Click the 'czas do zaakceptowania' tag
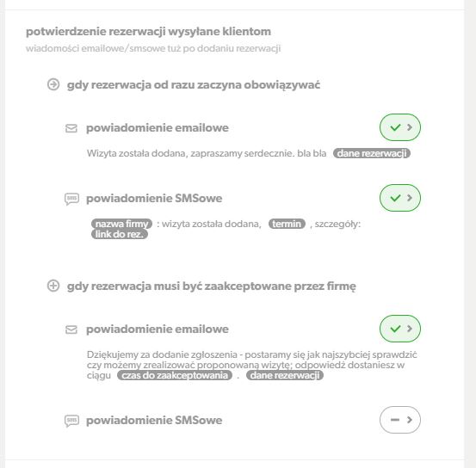The image size is (476, 468). click(x=175, y=375)
